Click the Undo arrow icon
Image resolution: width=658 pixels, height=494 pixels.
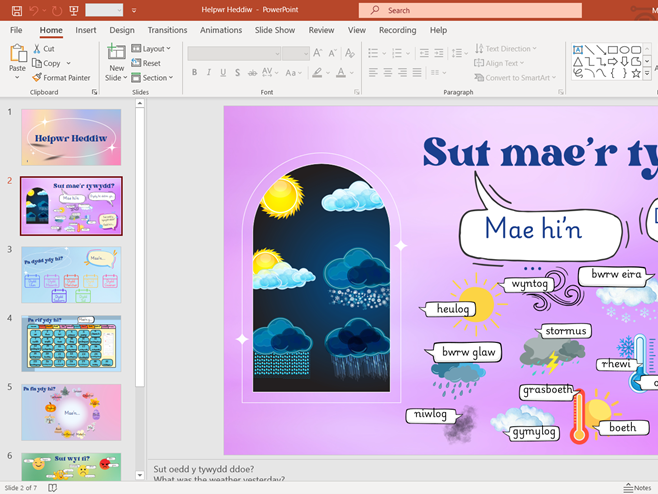click(34, 10)
